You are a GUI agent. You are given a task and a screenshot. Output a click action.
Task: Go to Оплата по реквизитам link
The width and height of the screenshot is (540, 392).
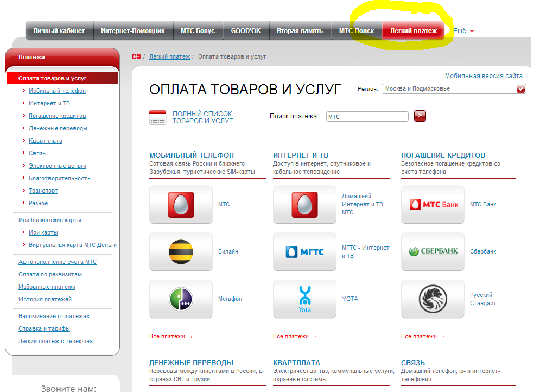click(50, 274)
